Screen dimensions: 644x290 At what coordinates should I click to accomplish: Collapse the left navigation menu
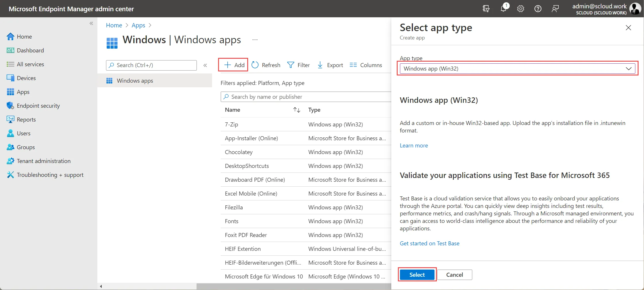[x=91, y=23]
